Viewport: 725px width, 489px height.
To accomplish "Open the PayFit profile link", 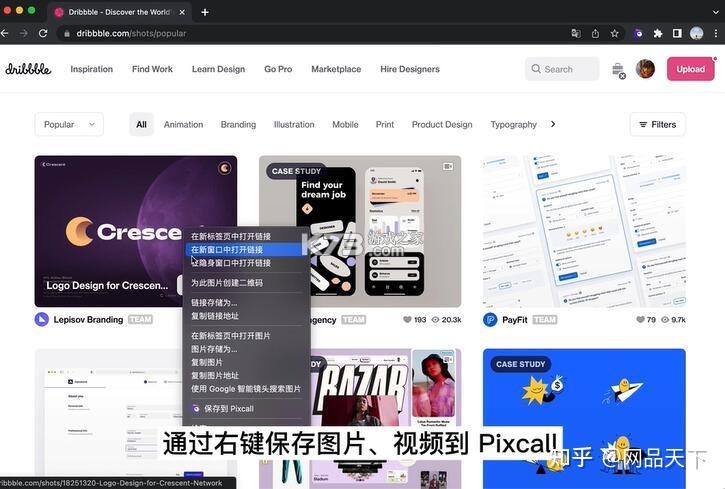I will coord(515,319).
